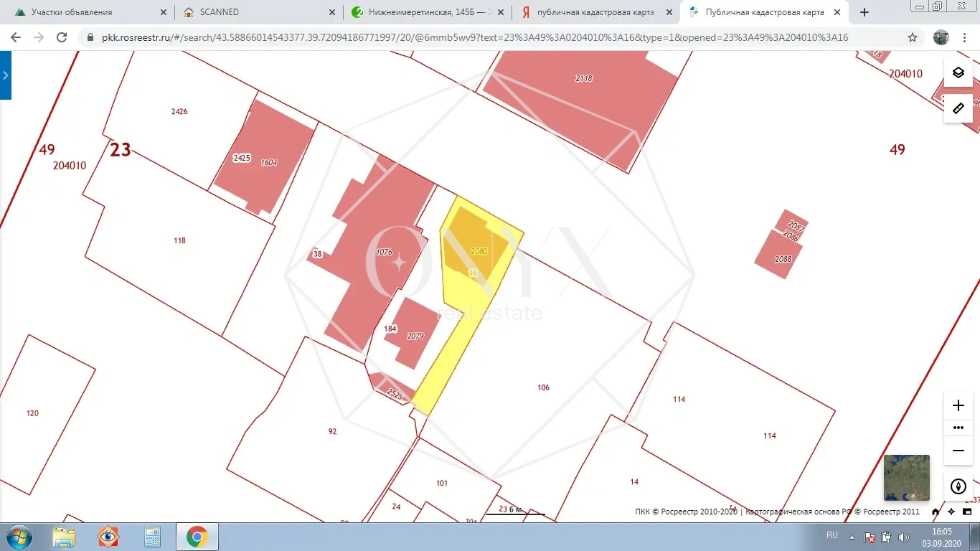
Task: Select the ruler measurement tool
Action: (958, 108)
